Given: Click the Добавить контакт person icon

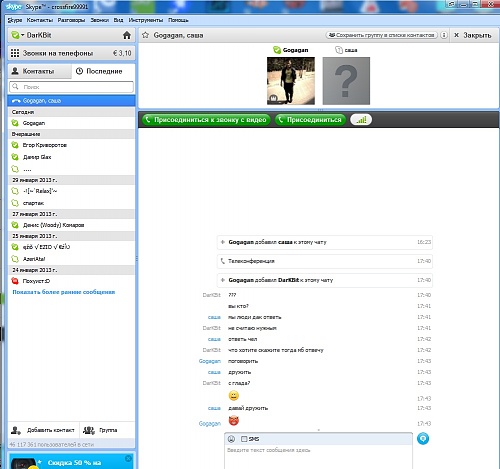Looking at the screenshot, I should pos(16,430).
